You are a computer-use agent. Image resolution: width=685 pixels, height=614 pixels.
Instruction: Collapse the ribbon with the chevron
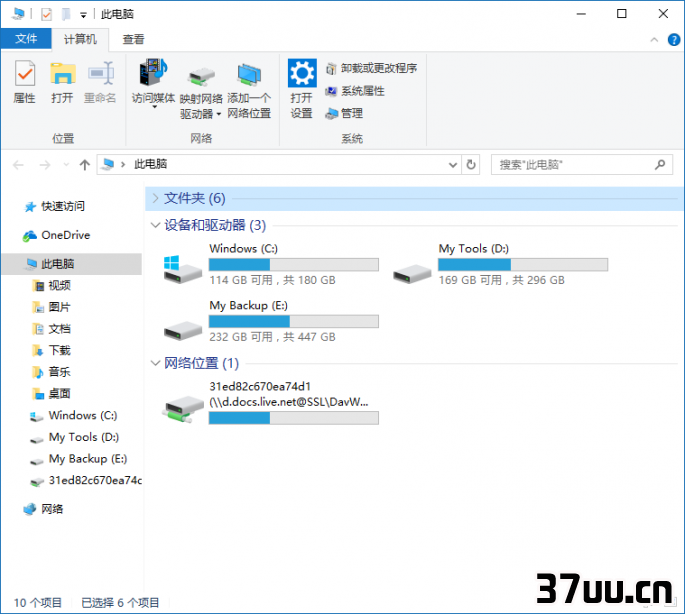(654, 40)
